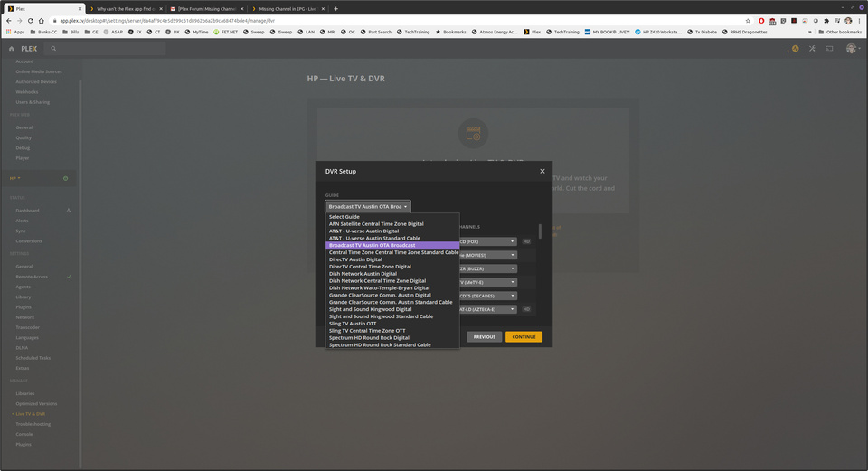Click the HP server status indicator
This screenshot has width=868, height=471.
pos(65,178)
